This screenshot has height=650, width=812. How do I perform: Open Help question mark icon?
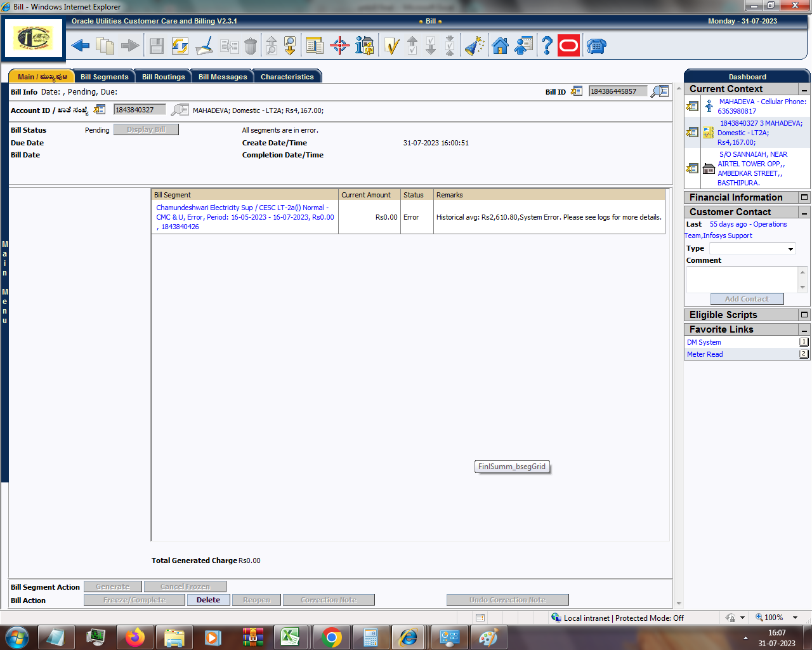click(547, 46)
